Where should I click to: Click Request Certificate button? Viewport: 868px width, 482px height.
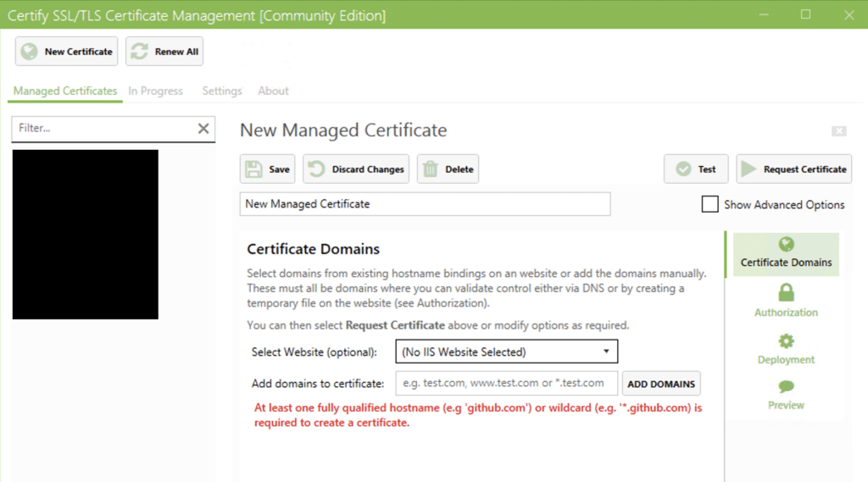(x=793, y=169)
